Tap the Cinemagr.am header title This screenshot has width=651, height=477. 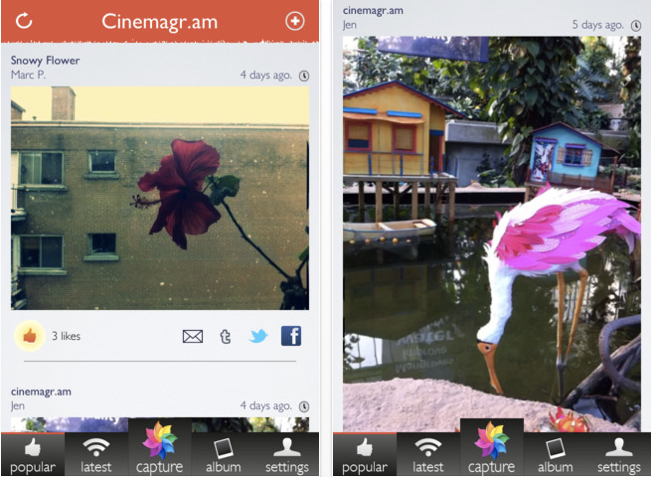coord(160,22)
